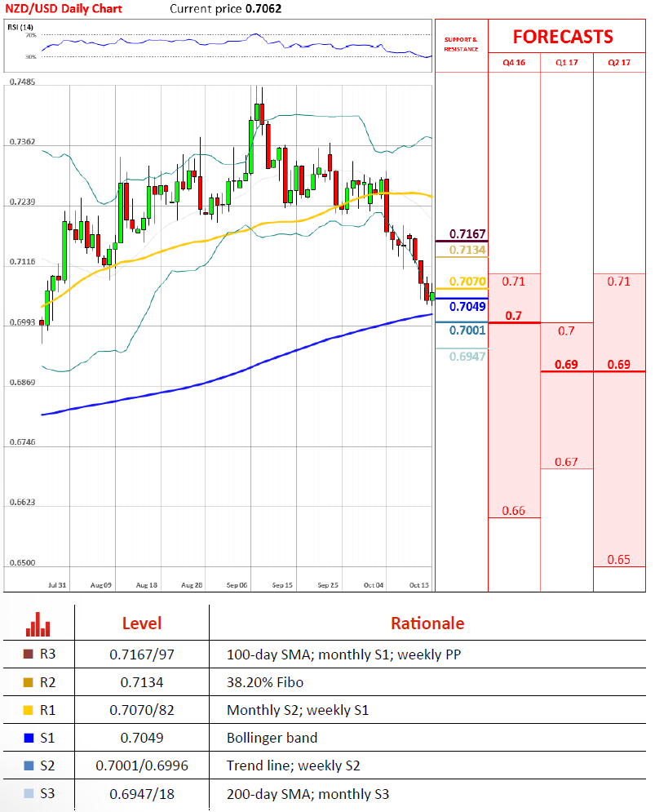Click the RSI (14) label
The height and width of the screenshot is (812, 655).
click(x=20, y=26)
